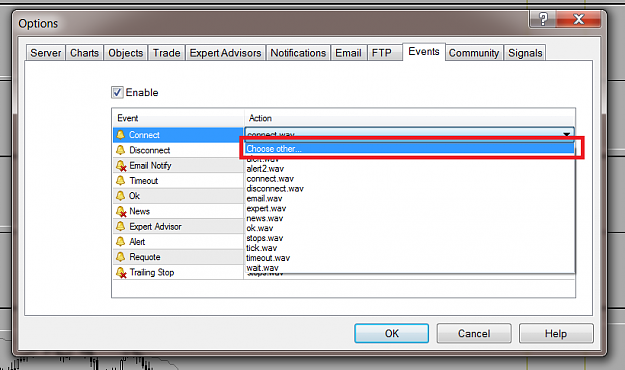The height and width of the screenshot is (370, 625).
Task: Choose ok.wav from the sound list
Action: 410,228
